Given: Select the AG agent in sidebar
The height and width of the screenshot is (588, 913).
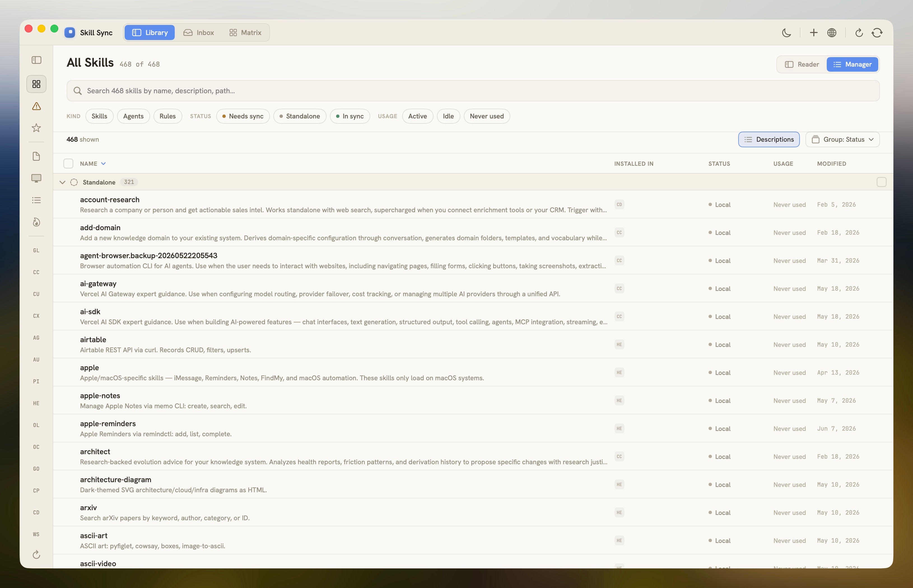Looking at the screenshot, I should [36, 337].
